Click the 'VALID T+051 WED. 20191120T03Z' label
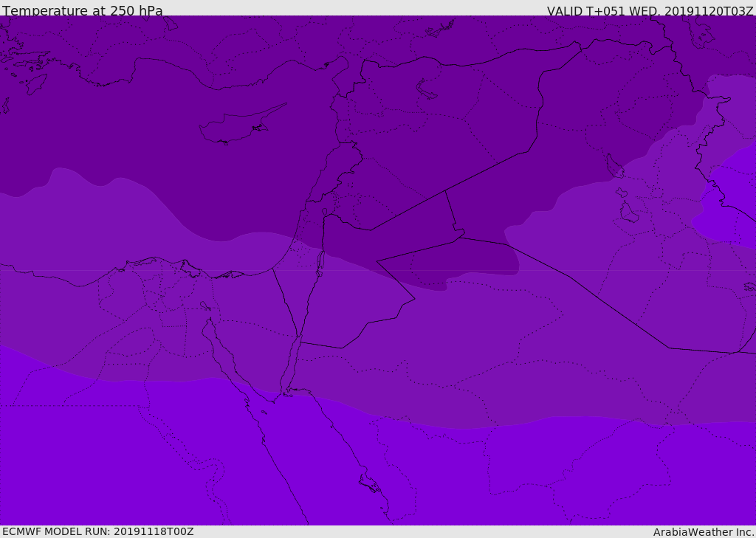 (650, 11)
